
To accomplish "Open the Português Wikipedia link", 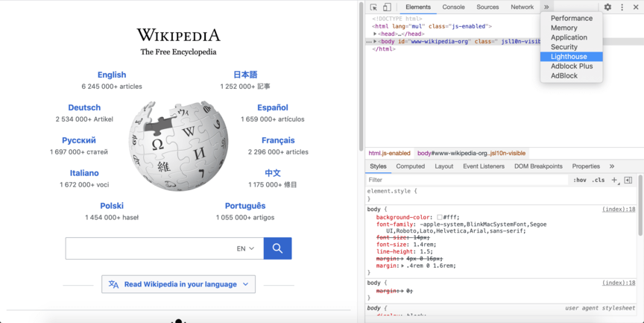I will click(245, 206).
